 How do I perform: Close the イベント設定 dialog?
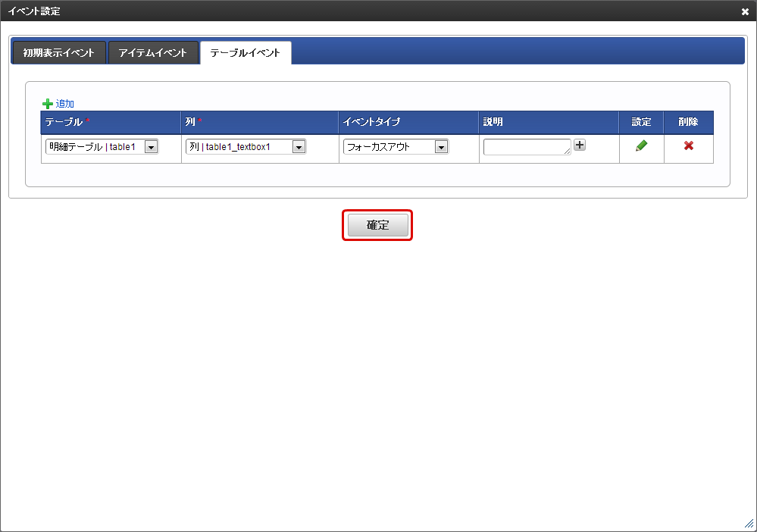tap(745, 11)
